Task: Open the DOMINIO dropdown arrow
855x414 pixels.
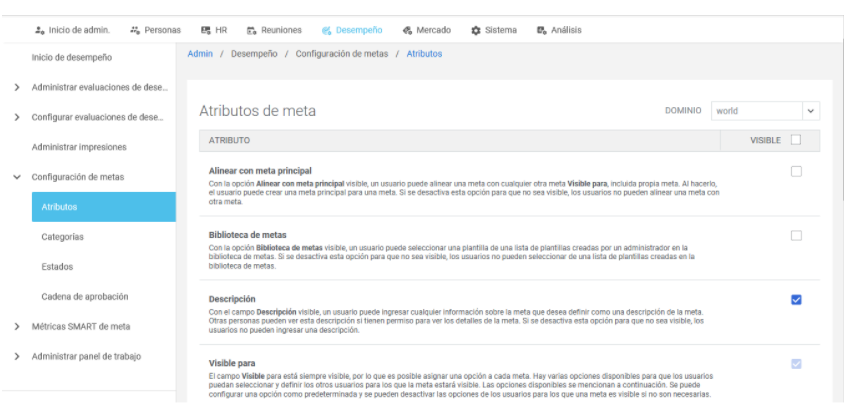Action: 811,111
